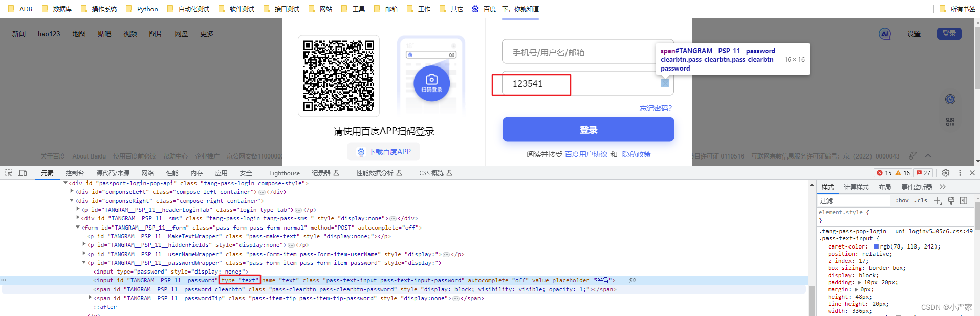Click the Baidu AI assistant icon
Viewport: 980px width, 316px height.
coord(885,34)
